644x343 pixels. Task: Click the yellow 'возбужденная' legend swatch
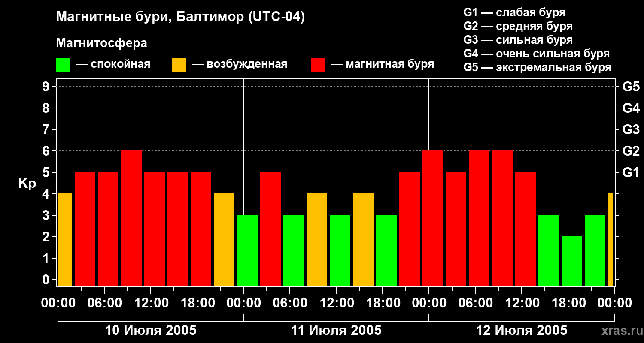(179, 64)
